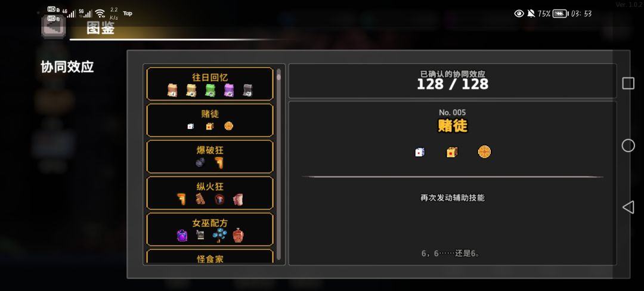Viewport: 644px width, 291px height.
Task: Open the 纵火狂 synergy entry
Action: pyautogui.click(x=210, y=193)
